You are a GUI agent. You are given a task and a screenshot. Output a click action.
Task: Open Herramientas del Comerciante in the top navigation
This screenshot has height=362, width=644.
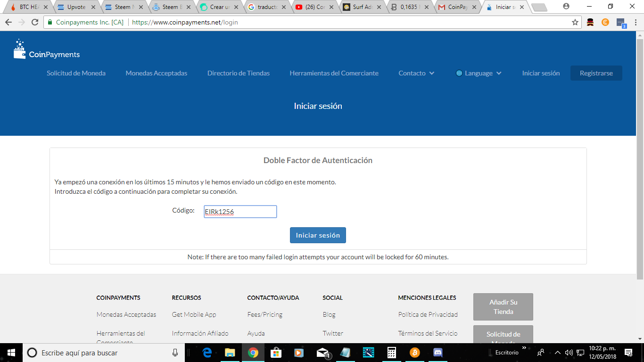pos(334,73)
